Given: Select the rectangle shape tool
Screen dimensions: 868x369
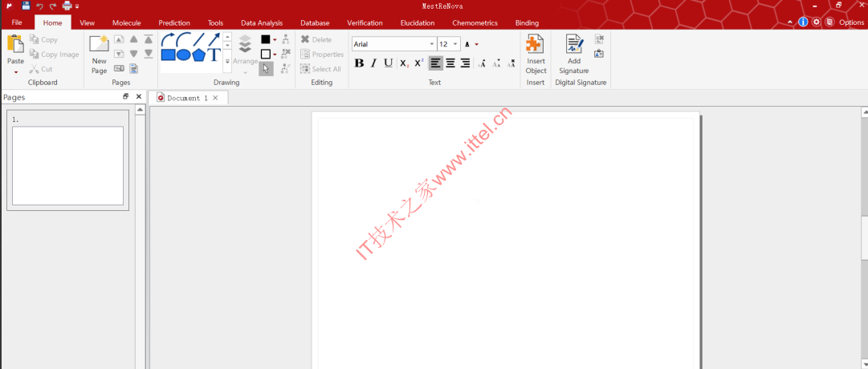Looking at the screenshot, I should click(169, 55).
